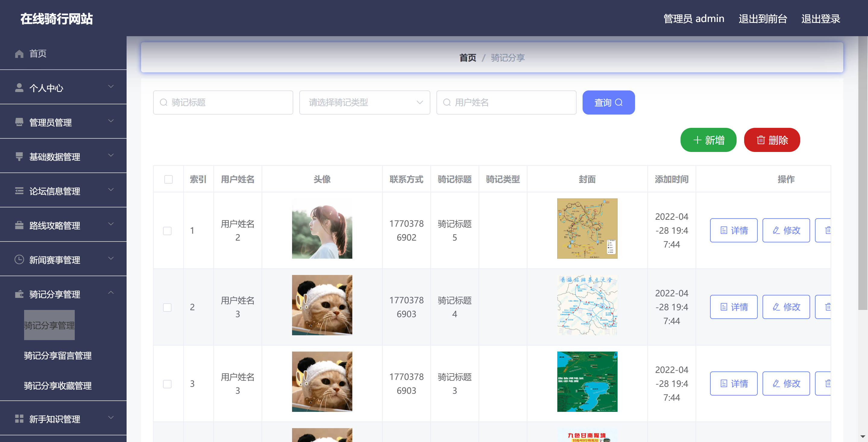Check the checkbox for row index 3

pyautogui.click(x=168, y=384)
